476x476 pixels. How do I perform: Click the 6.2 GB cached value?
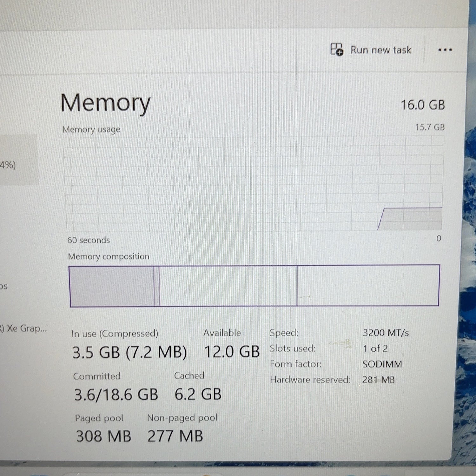[198, 394]
